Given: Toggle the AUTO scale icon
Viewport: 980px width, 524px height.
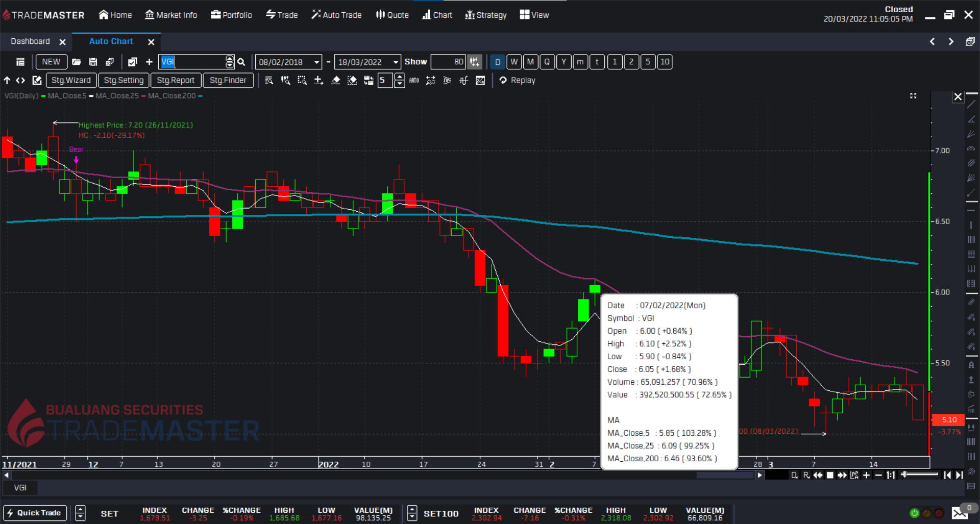Looking at the screenshot, I should coord(414,80).
